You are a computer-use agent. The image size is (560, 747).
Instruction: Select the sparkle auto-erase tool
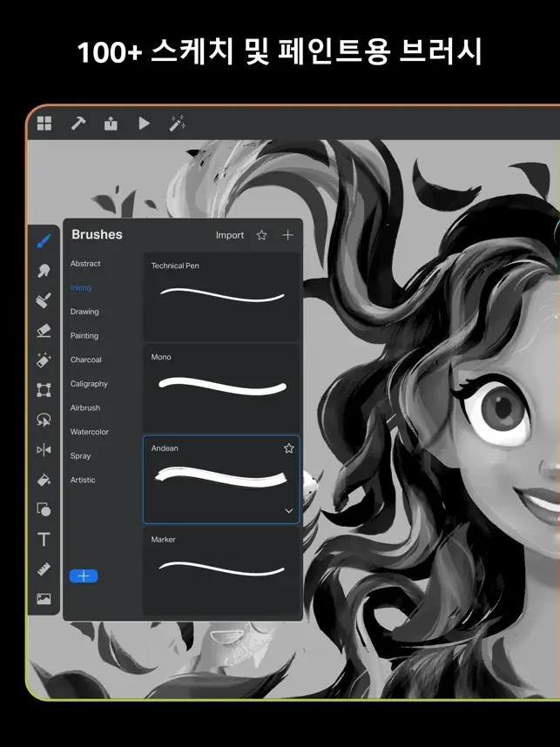pos(44,360)
